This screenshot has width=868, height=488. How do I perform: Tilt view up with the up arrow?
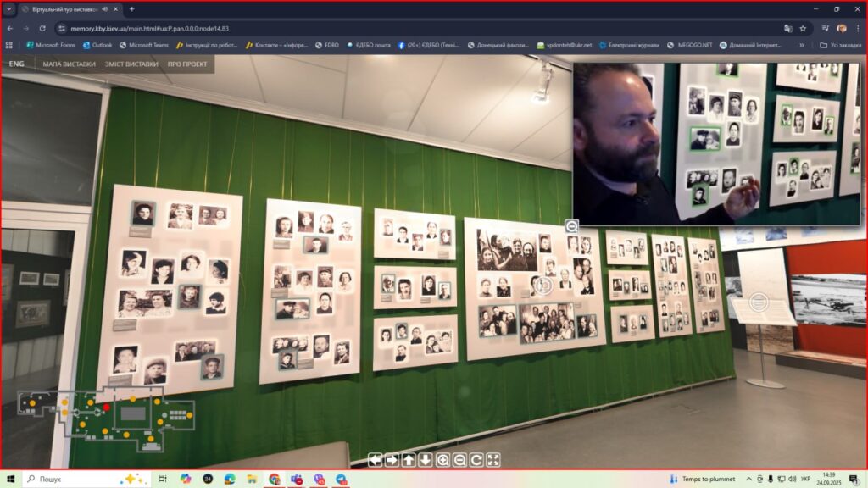pyautogui.click(x=409, y=460)
